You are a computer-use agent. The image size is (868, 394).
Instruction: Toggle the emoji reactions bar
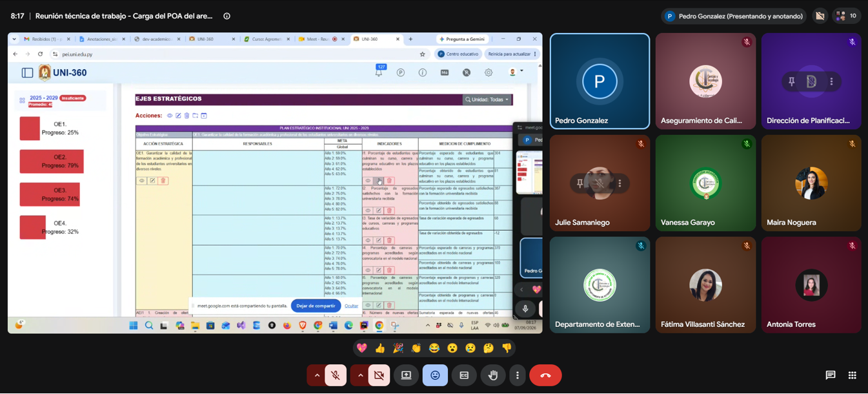[x=435, y=375]
